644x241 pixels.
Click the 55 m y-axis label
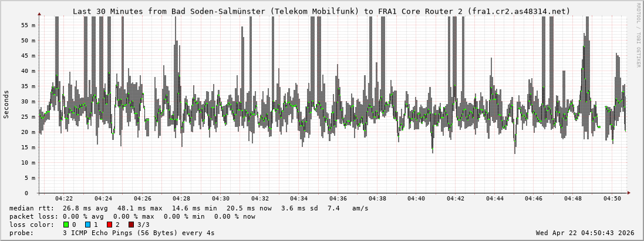[28, 25]
